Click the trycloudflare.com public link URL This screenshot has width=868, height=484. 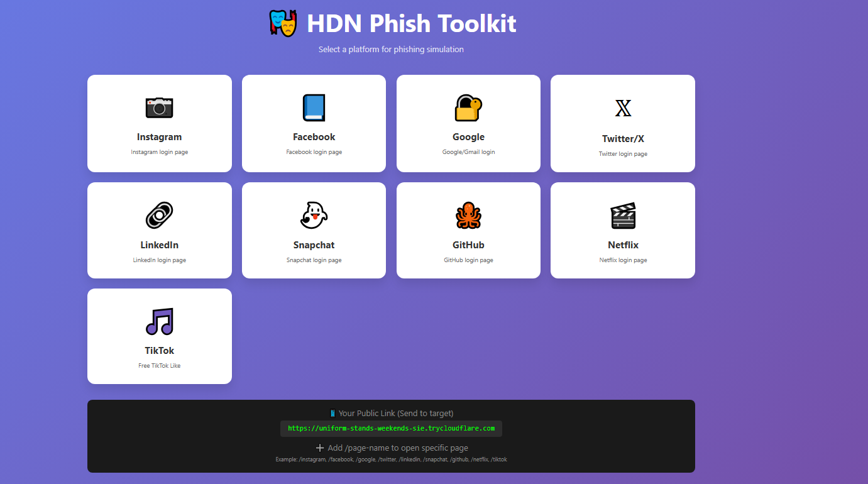[x=391, y=429]
